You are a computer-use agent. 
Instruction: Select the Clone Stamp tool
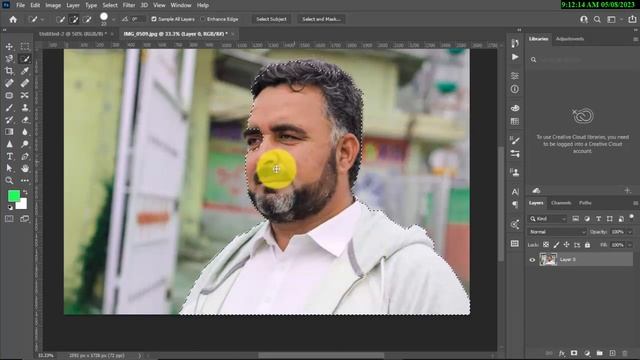[x=25, y=108]
